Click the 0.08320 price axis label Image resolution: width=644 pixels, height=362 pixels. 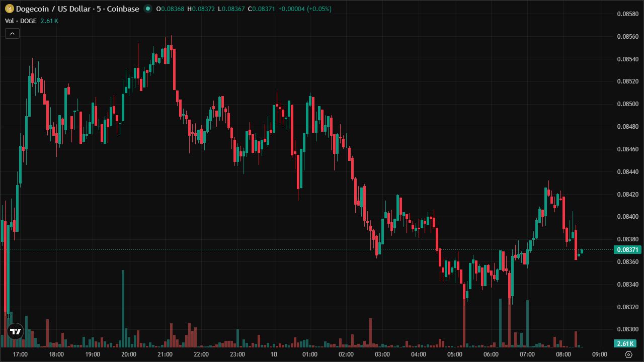[627, 307]
